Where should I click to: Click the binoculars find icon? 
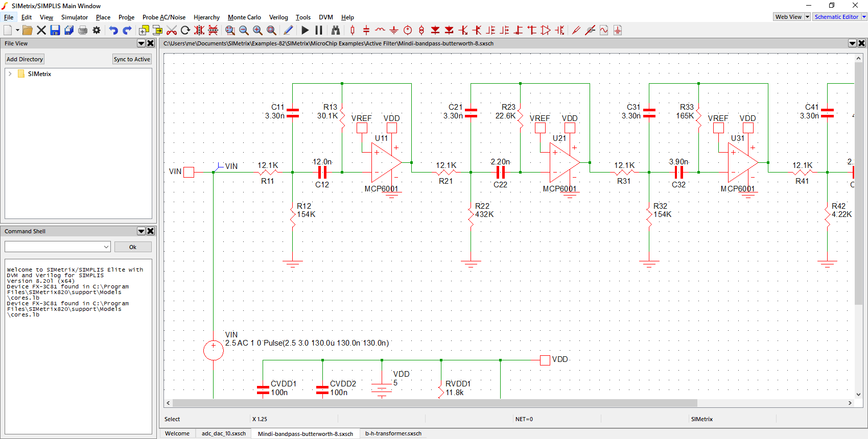336,30
